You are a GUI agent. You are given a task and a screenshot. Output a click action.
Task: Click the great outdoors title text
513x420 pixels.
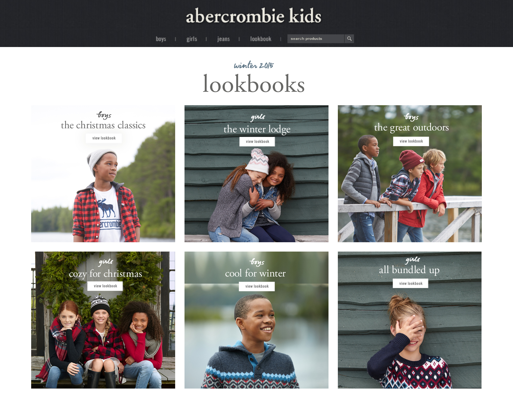tap(411, 127)
